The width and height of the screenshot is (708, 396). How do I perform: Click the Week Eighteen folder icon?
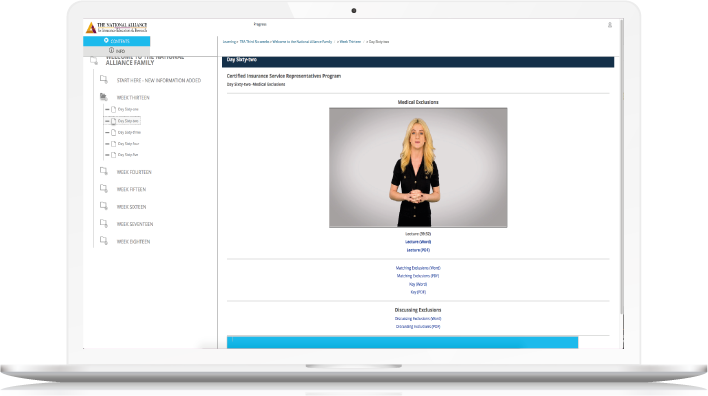click(103, 241)
